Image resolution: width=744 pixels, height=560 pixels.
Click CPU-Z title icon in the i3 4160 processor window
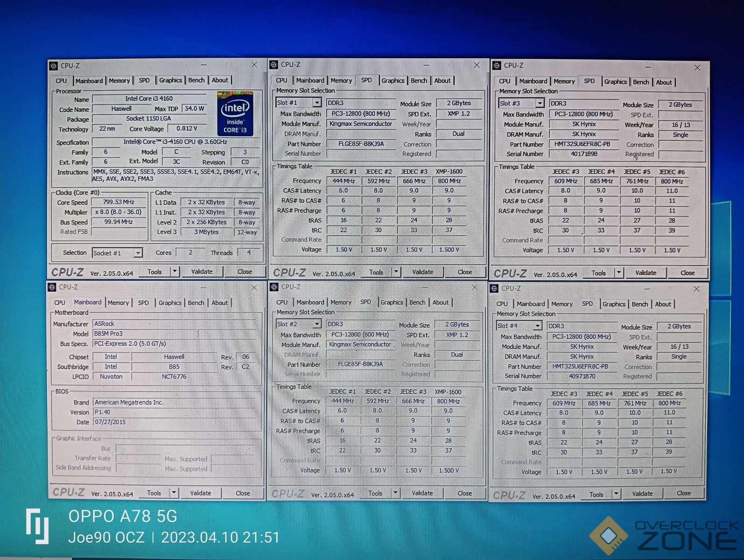[x=54, y=66]
